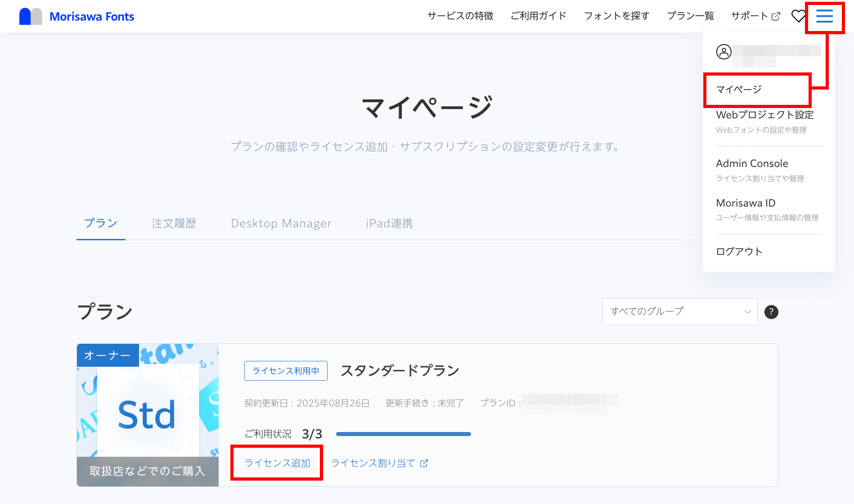Click 更新手続き：未完了 text
The height and width of the screenshot is (504, 854).
[425, 403]
